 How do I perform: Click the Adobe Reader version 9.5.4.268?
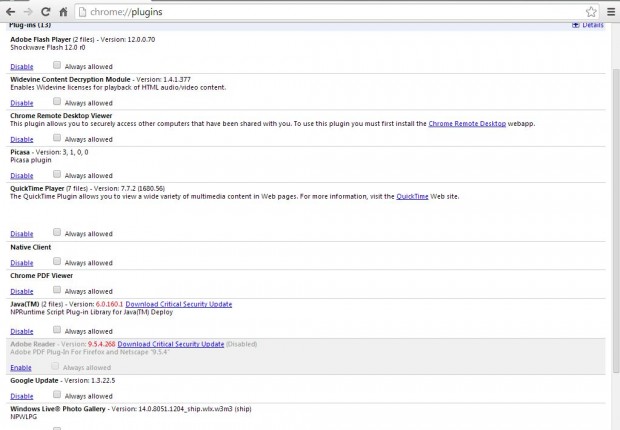click(x=102, y=344)
